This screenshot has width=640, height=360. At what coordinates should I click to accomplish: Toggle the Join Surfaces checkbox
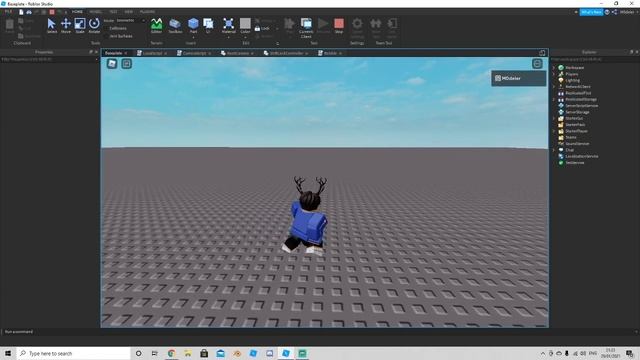click(106, 36)
